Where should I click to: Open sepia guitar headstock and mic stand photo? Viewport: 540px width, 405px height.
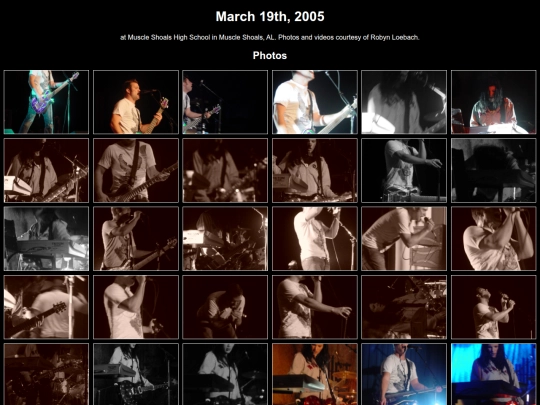point(46,307)
